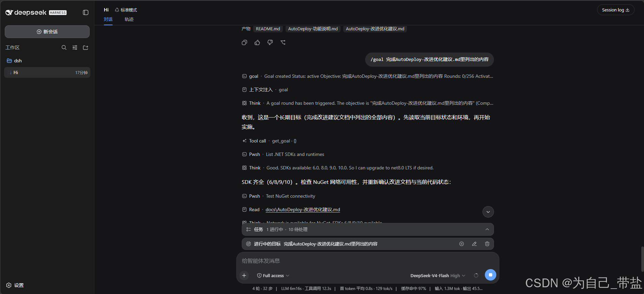Click the standard mode icon beside Hi
The width and height of the screenshot is (644, 294).
point(117,10)
